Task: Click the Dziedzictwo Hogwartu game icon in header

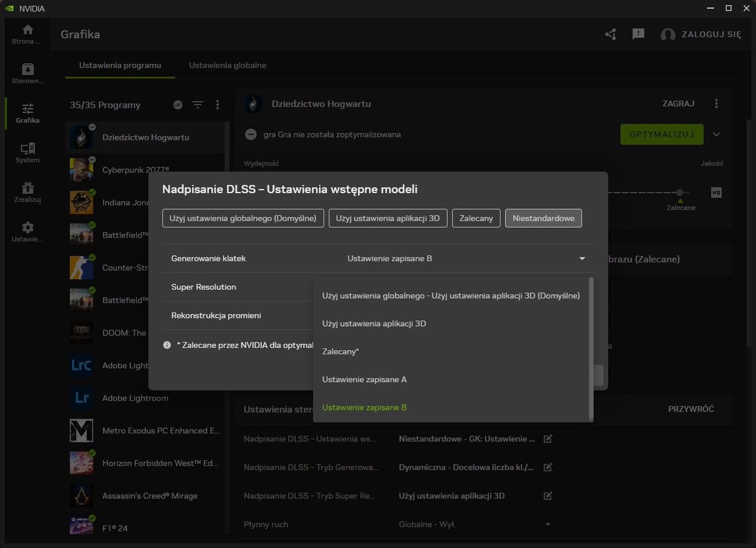Action: point(253,103)
